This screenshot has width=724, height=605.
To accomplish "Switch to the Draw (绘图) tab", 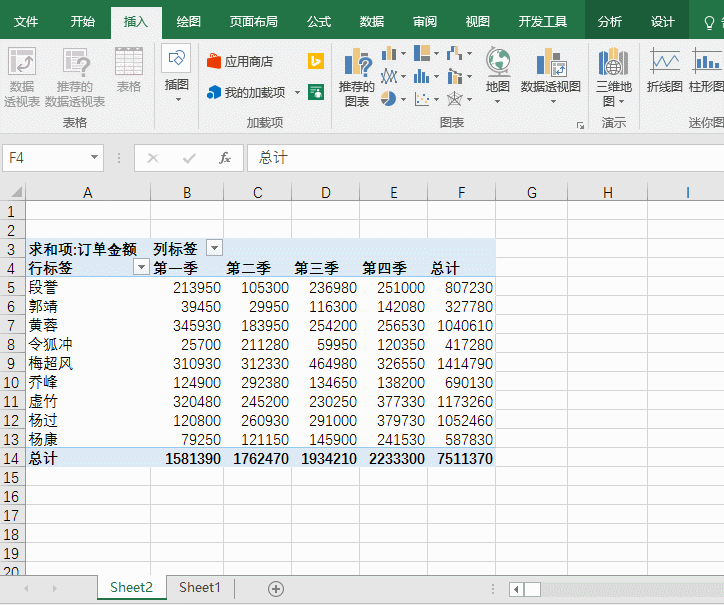I will [189, 22].
